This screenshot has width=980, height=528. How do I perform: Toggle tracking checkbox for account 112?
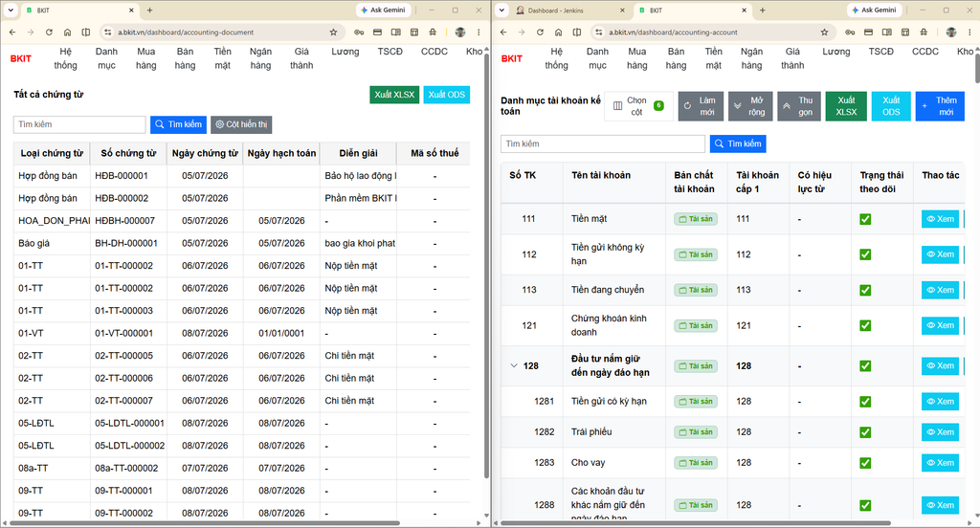click(865, 255)
